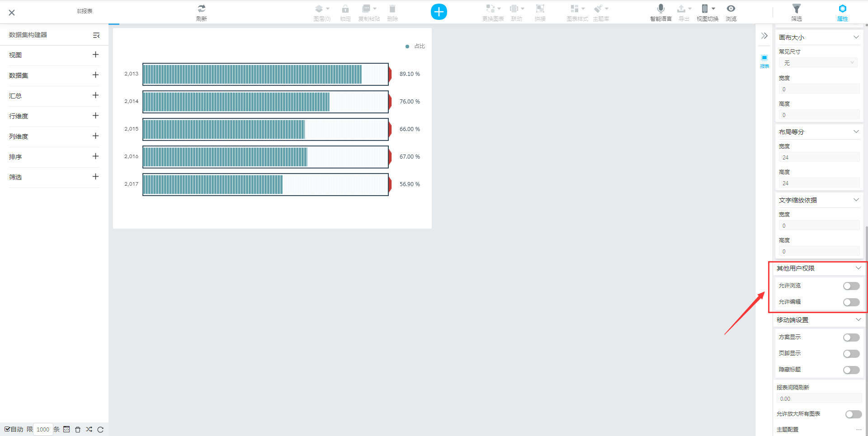868x436 pixels.
Task: Open the 常见尺寸 dropdown
Action: click(x=819, y=63)
